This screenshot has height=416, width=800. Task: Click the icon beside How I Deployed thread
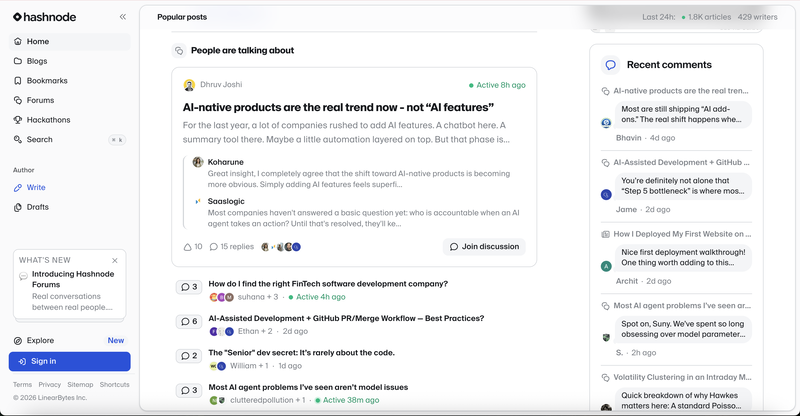click(605, 234)
